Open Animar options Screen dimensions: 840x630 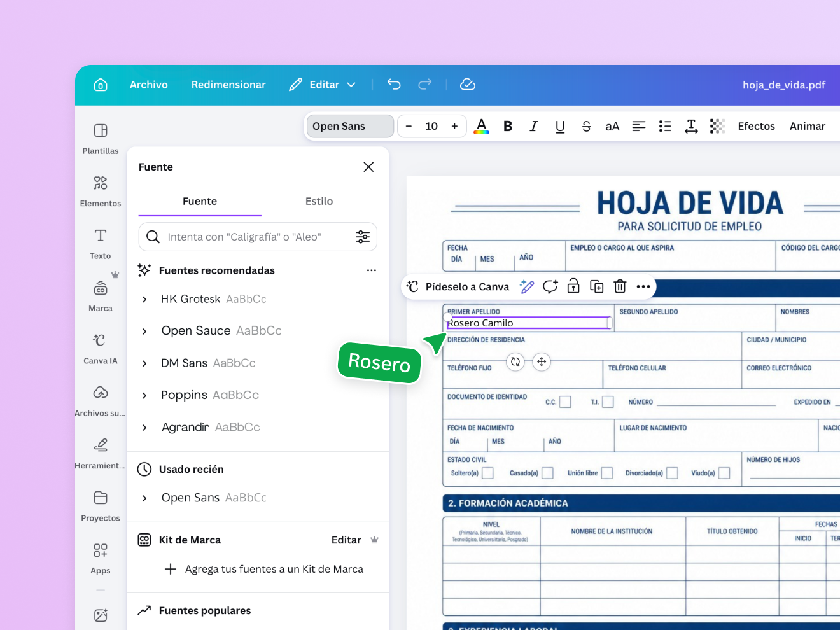click(808, 126)
